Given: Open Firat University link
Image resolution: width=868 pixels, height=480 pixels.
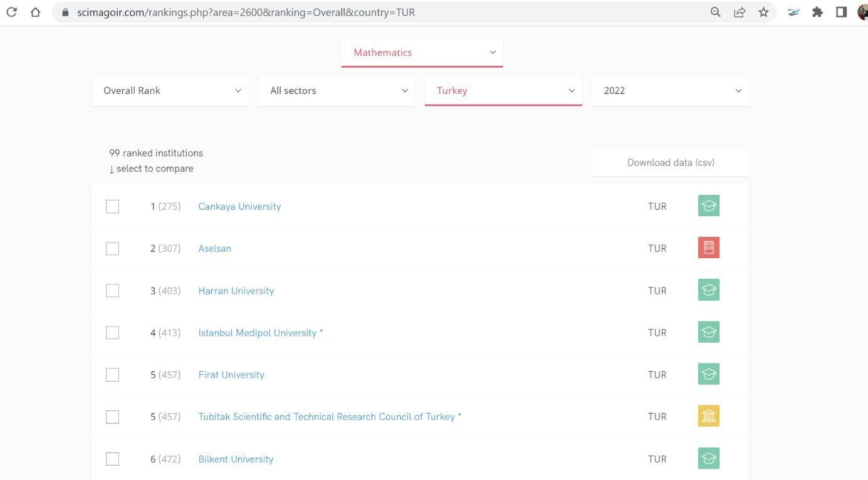Looking at the screenshot, I should 231,375.
